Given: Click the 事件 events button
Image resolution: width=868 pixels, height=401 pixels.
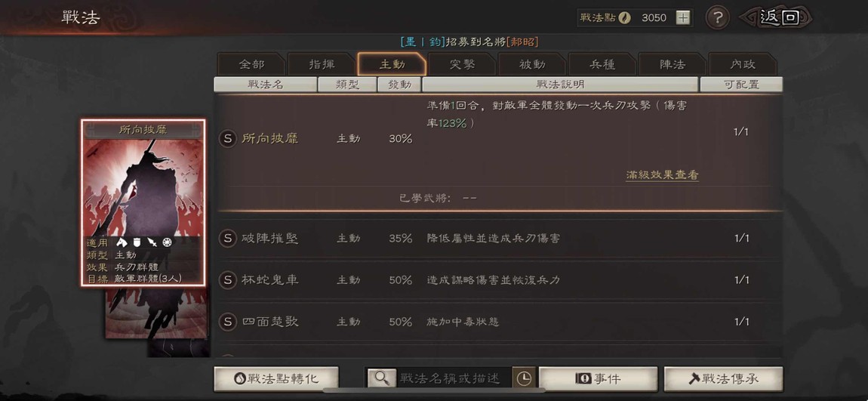Looking at the screenshot, I should (599, 378).
